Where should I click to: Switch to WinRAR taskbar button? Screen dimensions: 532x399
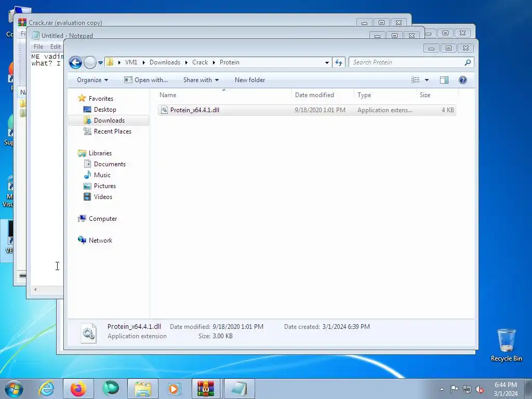pos(206,389)
